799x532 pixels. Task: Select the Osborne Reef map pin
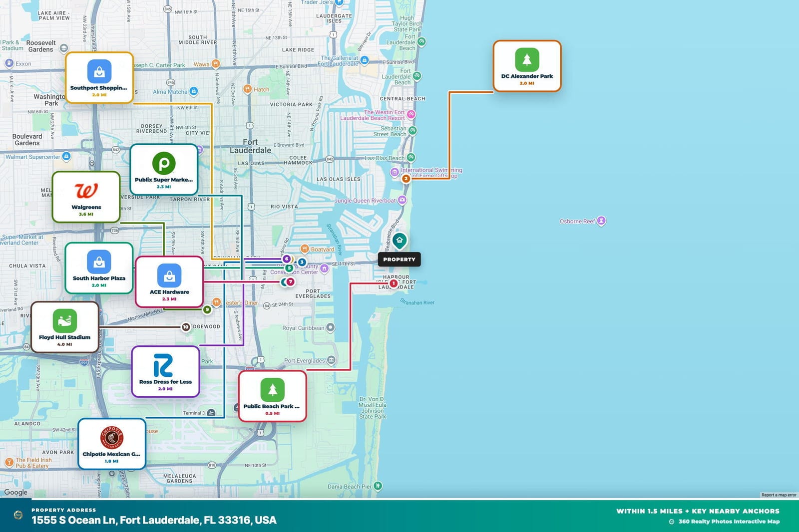pyautogui.click(x=601, y=221)
